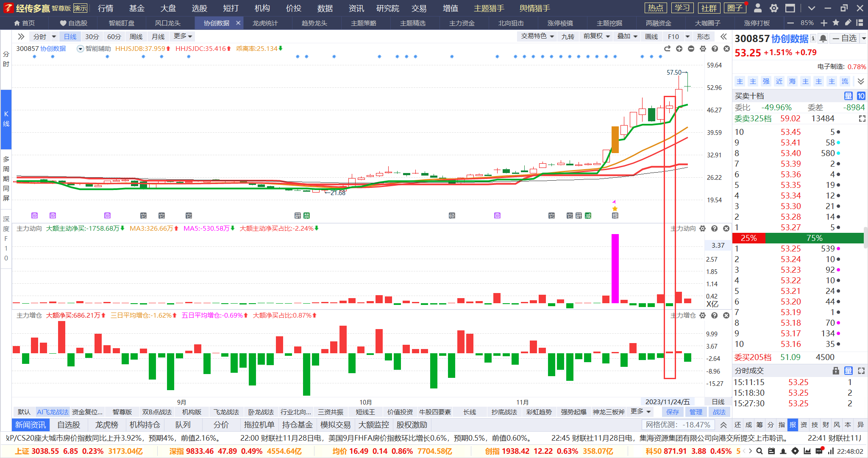868x458 pixels.
Task: Switch chart period to 周线
Action: [136, 37]
